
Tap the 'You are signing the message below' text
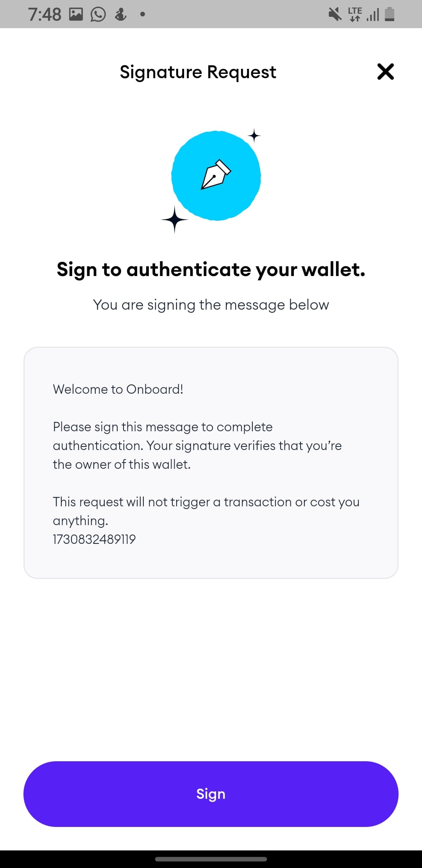click(x=211, y=305)
